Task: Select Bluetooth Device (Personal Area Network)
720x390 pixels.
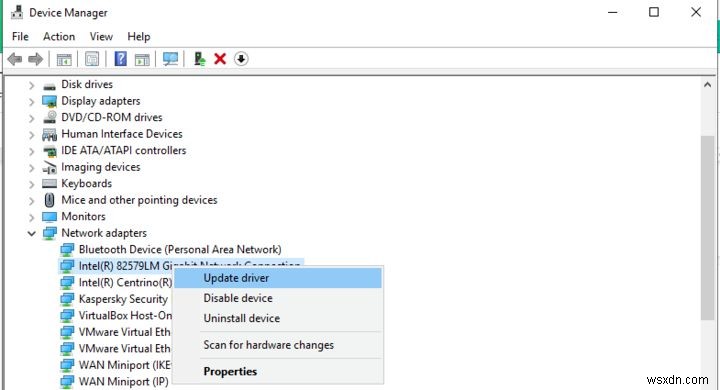Action: coord(180,250)
